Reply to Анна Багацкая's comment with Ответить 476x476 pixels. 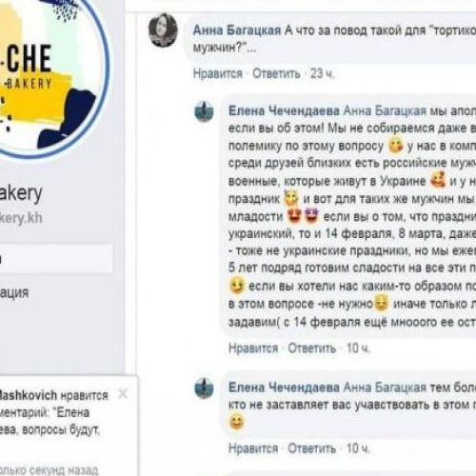tap(276, 73)
